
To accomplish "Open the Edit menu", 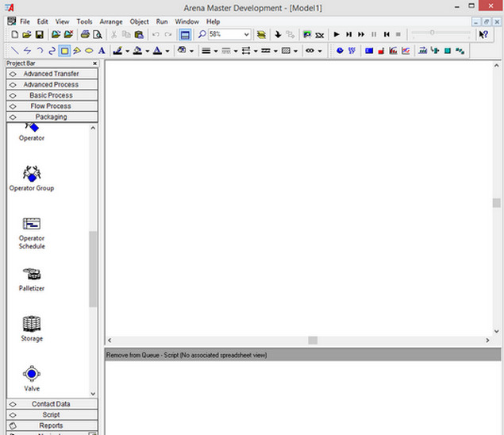I will tap(42, 21).
